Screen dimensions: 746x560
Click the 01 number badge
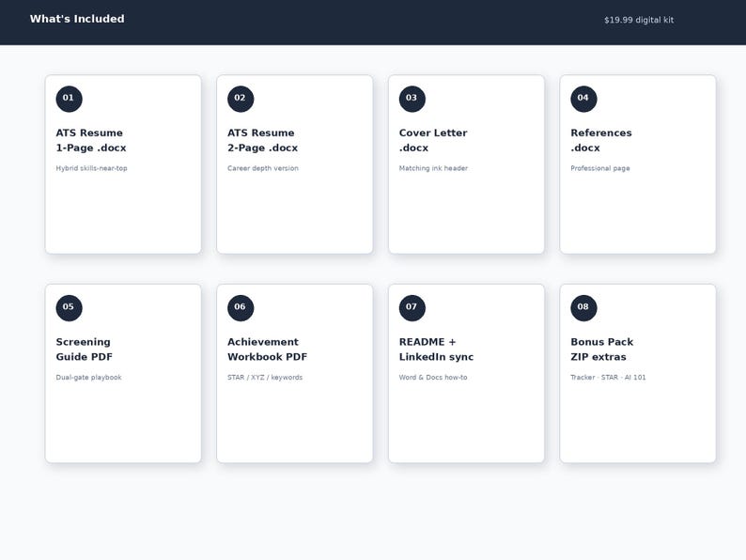click(69, 99)
